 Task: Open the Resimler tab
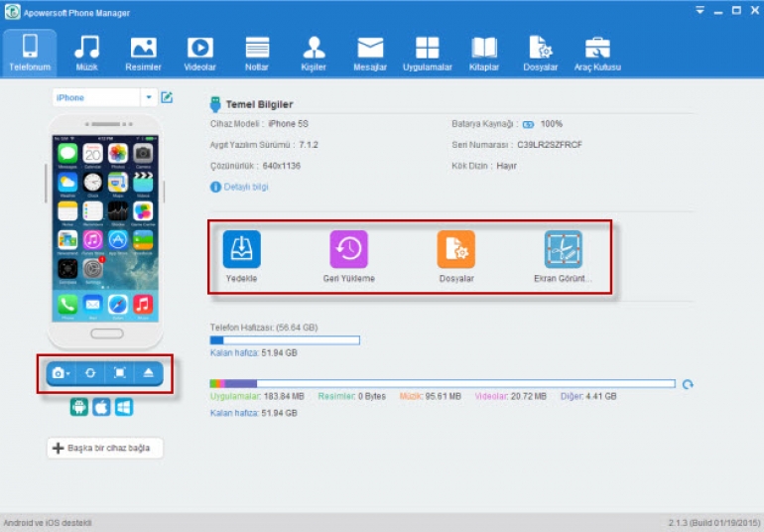(x=143, y=53)
